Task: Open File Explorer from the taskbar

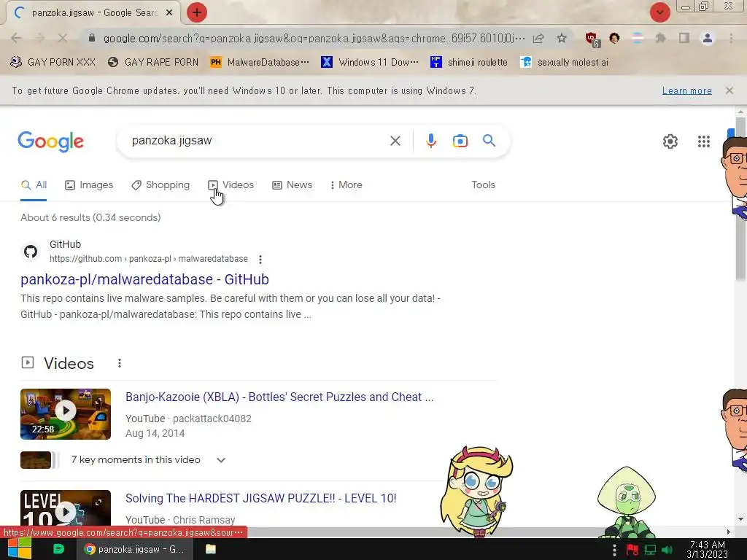Action: (x=211, y=549)
